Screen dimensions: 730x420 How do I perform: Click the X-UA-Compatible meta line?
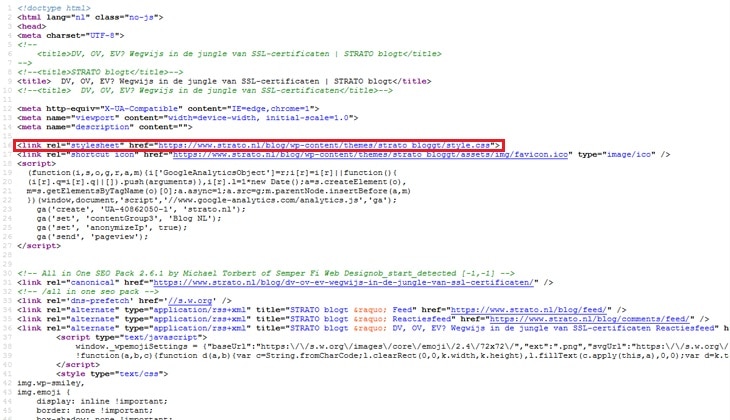coord(168,108)
